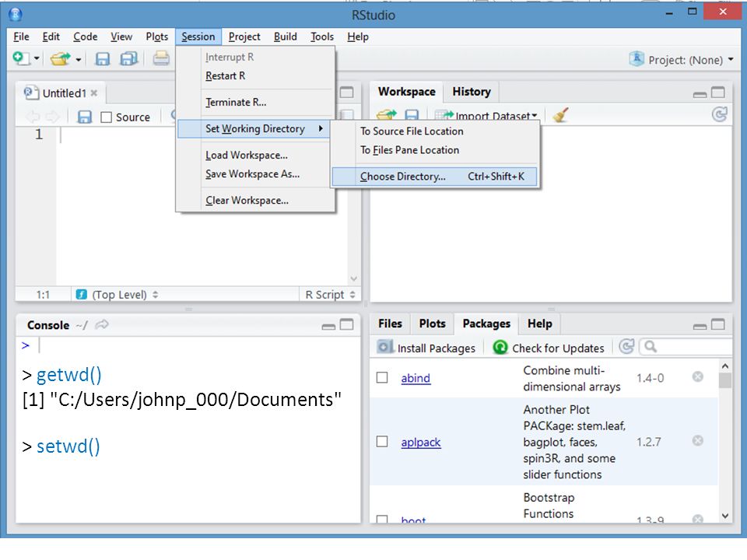Check the abind package checkbox
Screen dimensions: 747x560
click(x=382, y=378)
